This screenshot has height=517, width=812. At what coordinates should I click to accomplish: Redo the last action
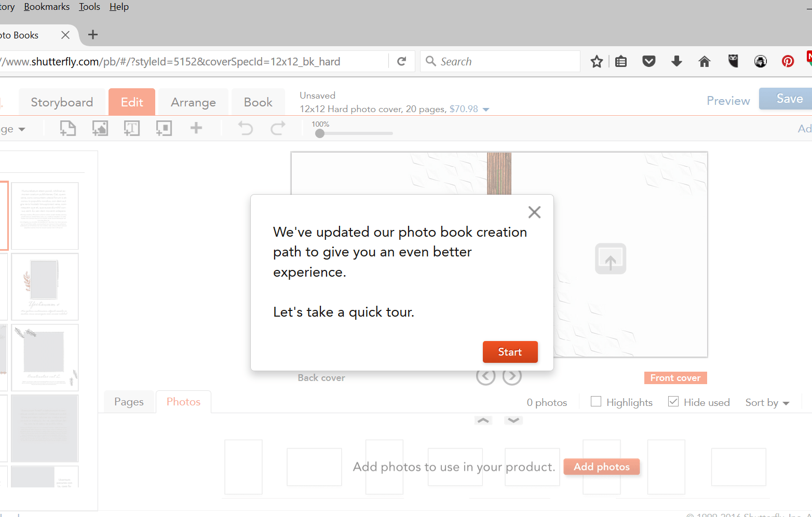(x=278, y=128)
